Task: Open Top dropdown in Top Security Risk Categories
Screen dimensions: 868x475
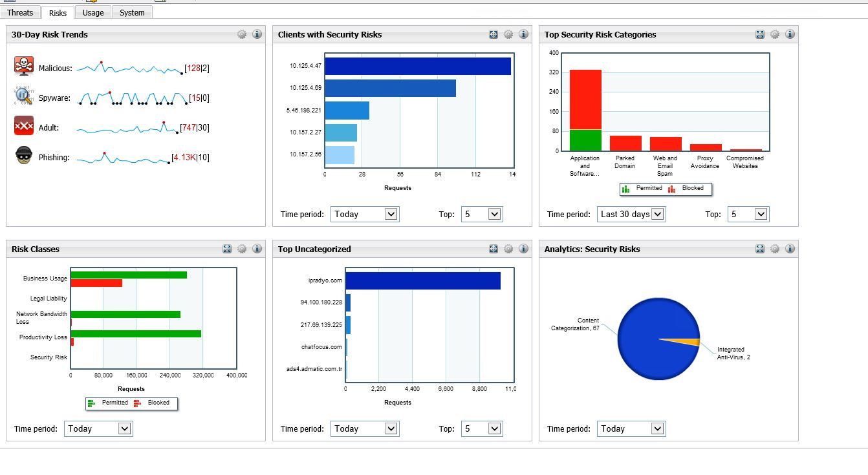Action: [x=748, y=214]
